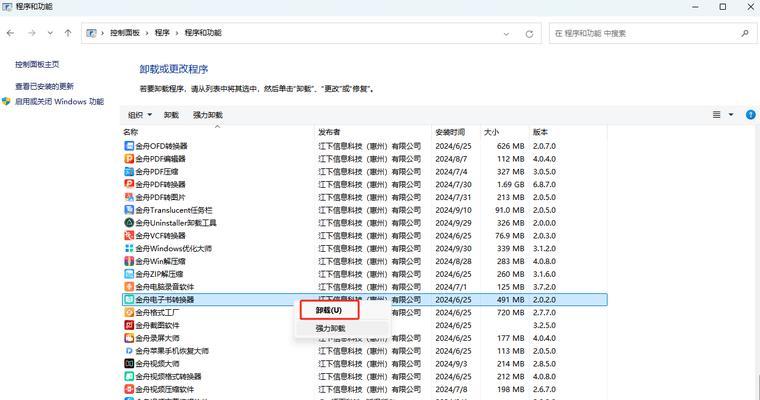Click the 金舟格式工厂 program icon

[129, 313]
